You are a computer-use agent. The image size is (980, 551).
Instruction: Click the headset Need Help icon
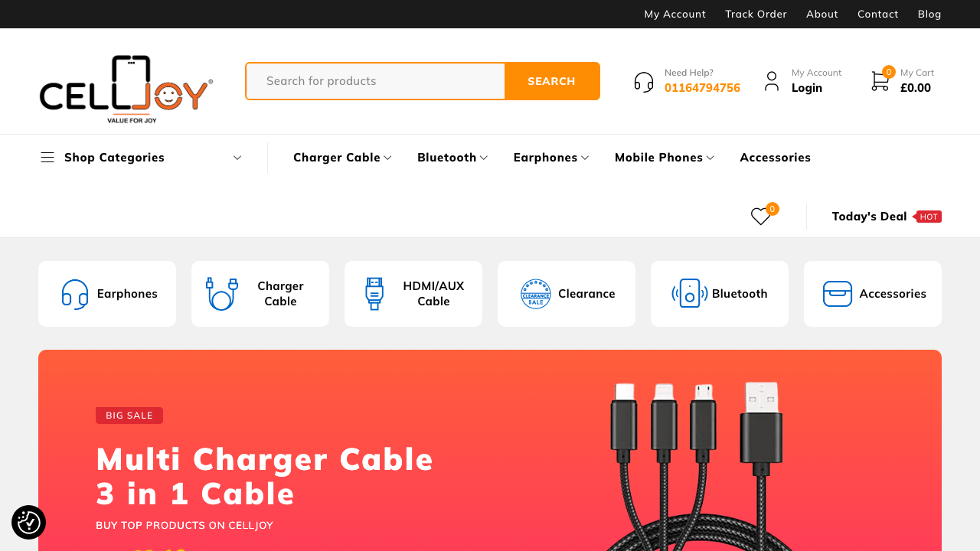point(644,81)
